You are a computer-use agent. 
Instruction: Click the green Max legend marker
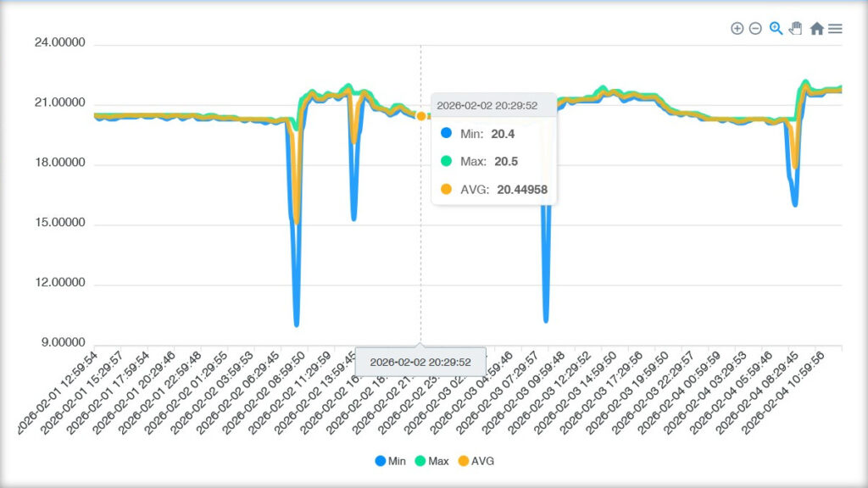tap(420, 461)
